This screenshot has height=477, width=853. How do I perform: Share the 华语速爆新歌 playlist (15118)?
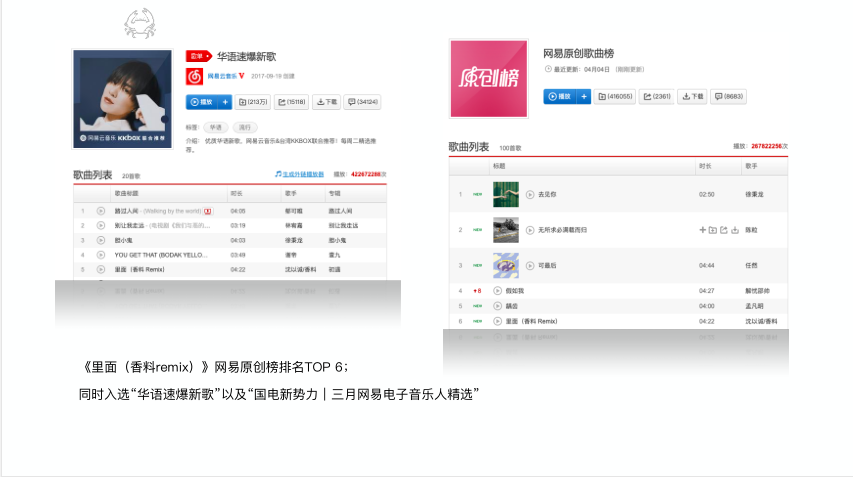(292, 102)
